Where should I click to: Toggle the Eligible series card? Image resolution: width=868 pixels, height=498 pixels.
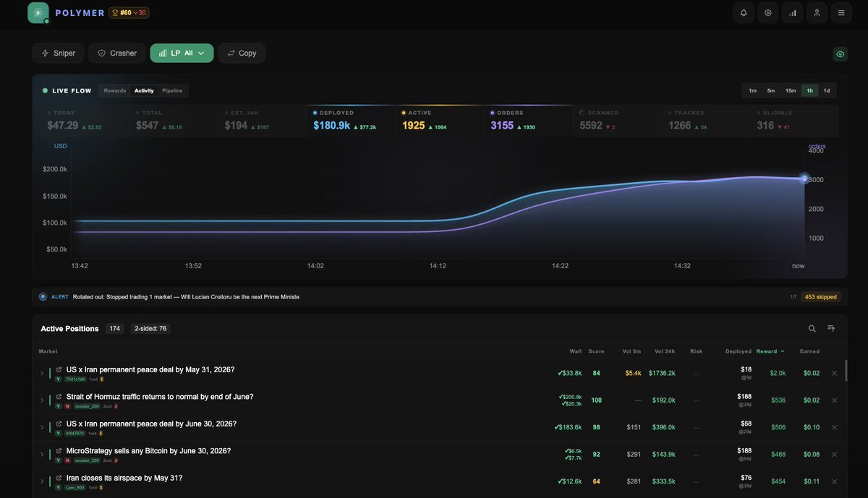[x=795, y=121]
